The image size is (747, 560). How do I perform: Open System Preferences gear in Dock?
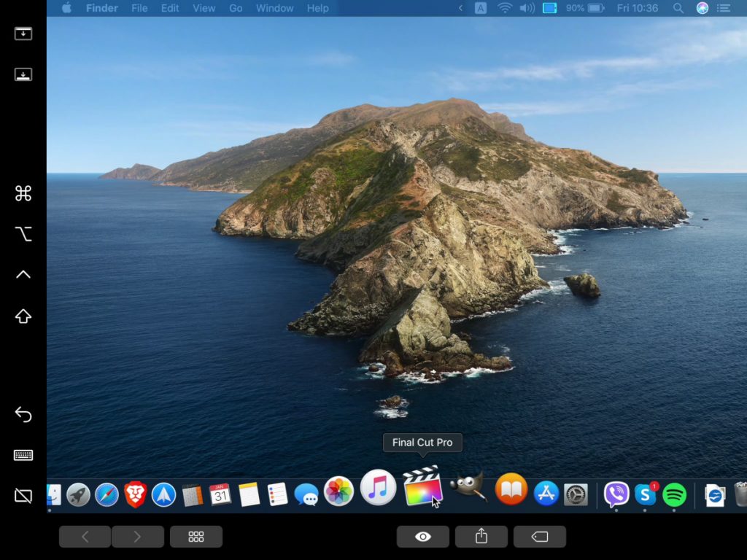(x=576, y=495)
